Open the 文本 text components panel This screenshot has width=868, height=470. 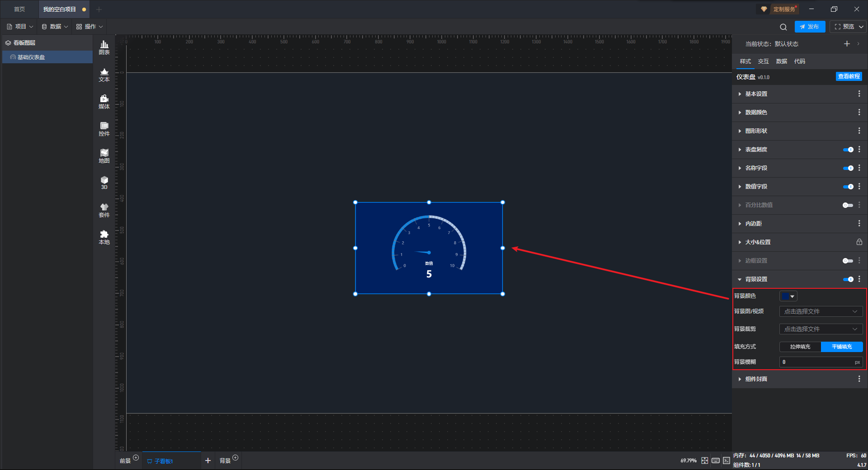pyautogui.click(x=104, y=75)
